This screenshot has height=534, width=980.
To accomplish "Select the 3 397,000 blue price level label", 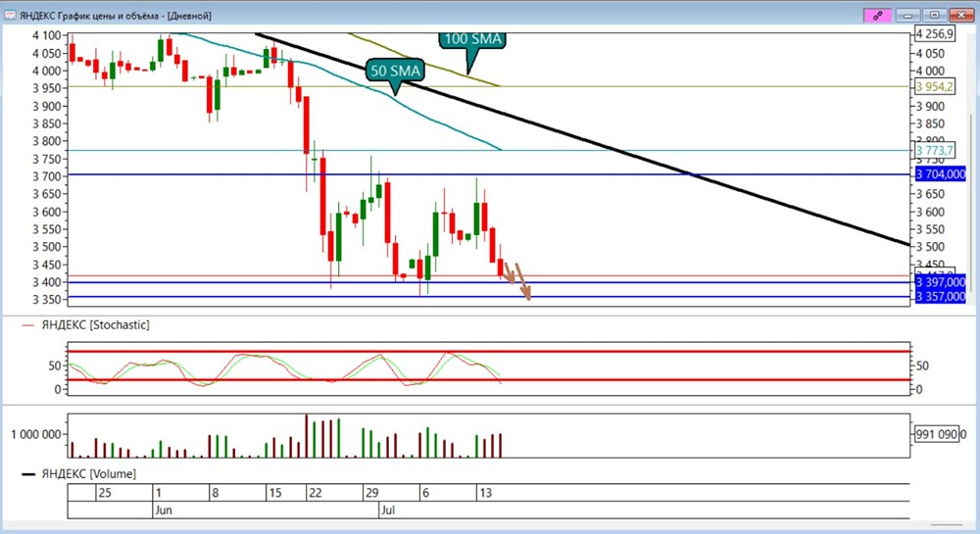I will [x=940, y=282].
